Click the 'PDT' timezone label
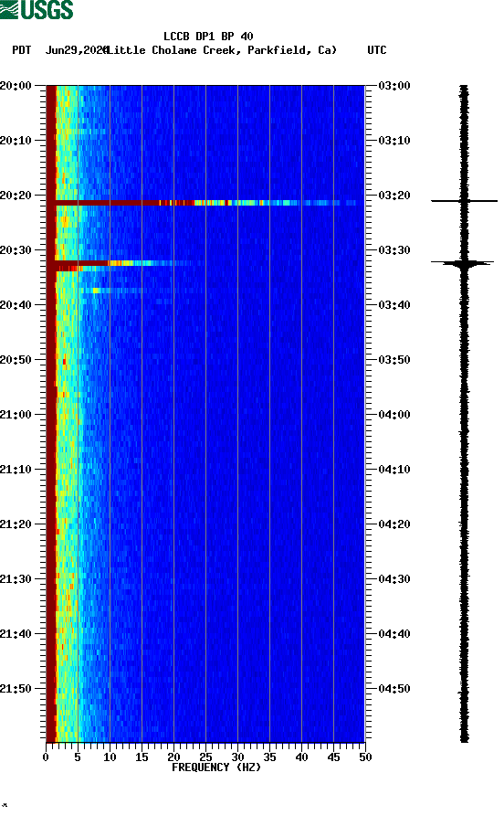This screenshot has height=815, width=504. (x=21, y=50)
